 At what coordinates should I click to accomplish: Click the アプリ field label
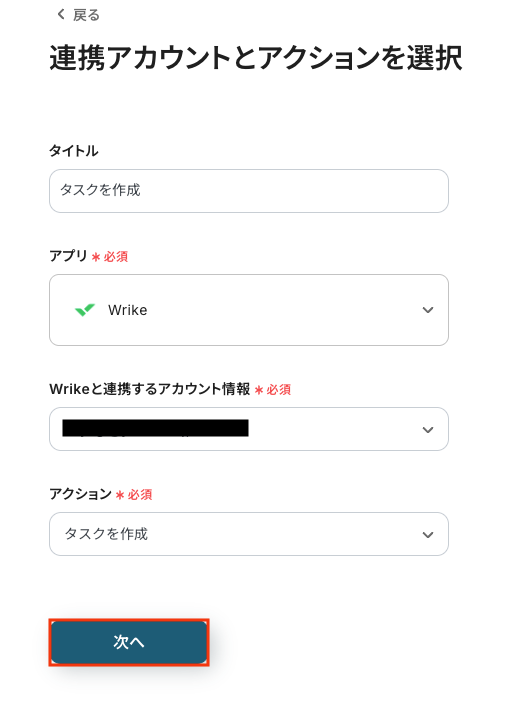[x=68, y=256]
